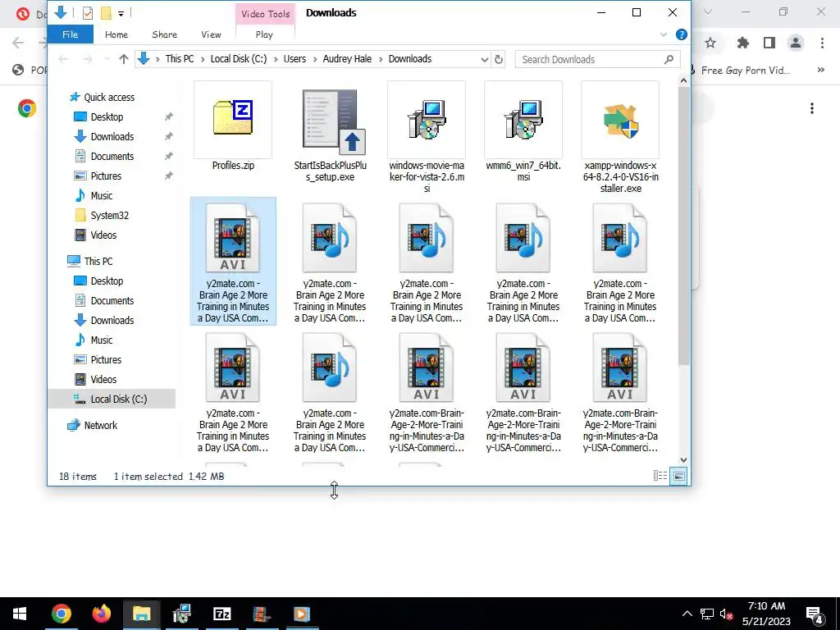The image size is (840, 630).
Task: Click 'Users' in the address breadcrumb
Action: pos(294,59)
